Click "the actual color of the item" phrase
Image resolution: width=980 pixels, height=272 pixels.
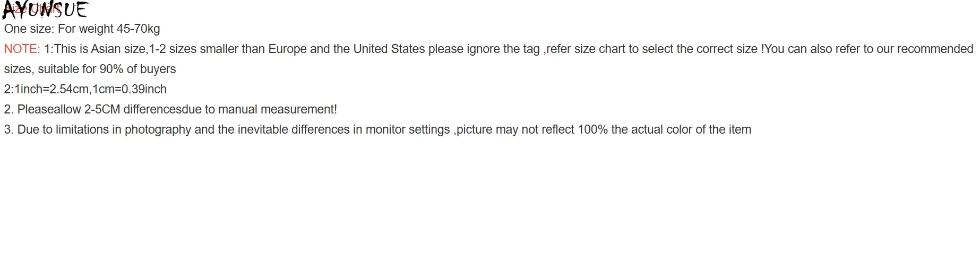[x=681, y=130]
